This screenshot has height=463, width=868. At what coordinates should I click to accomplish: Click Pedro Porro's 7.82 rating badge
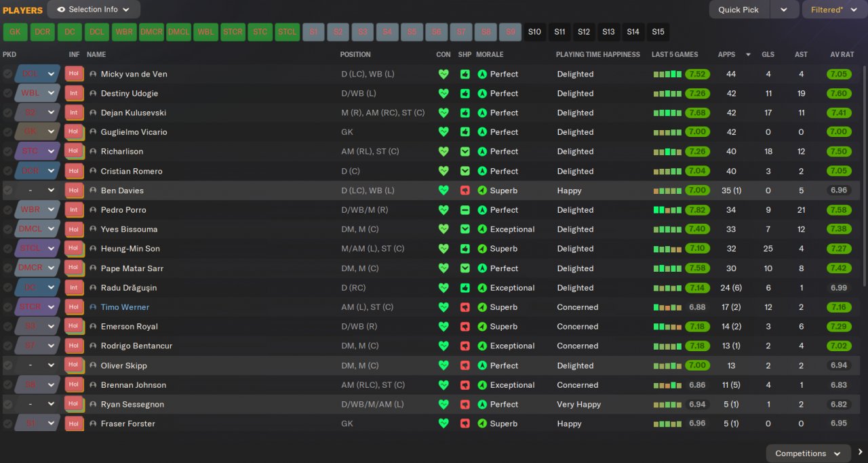[698, 210]
